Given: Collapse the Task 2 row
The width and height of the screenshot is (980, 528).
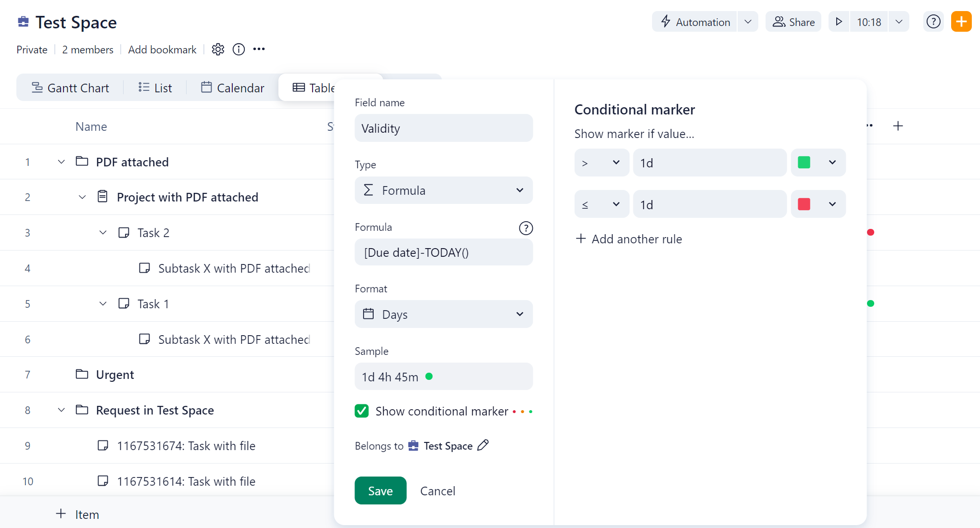Looking at the screenshot, I should 103,233.
